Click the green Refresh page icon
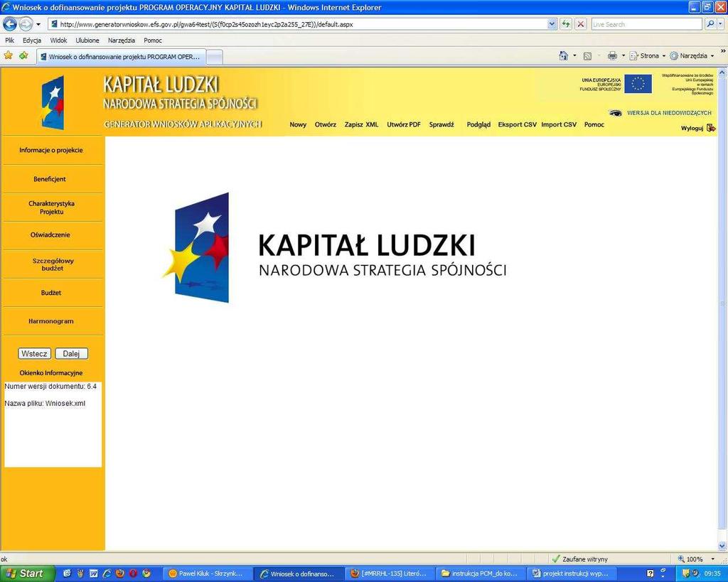The image size is (728, 582). (565, 24)
